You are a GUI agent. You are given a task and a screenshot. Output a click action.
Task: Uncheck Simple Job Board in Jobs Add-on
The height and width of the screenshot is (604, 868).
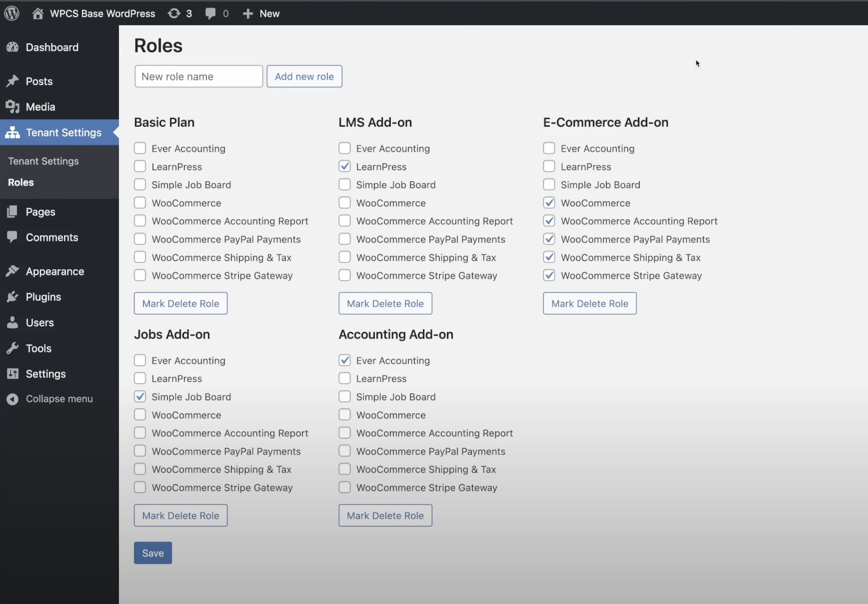point(140,396)
